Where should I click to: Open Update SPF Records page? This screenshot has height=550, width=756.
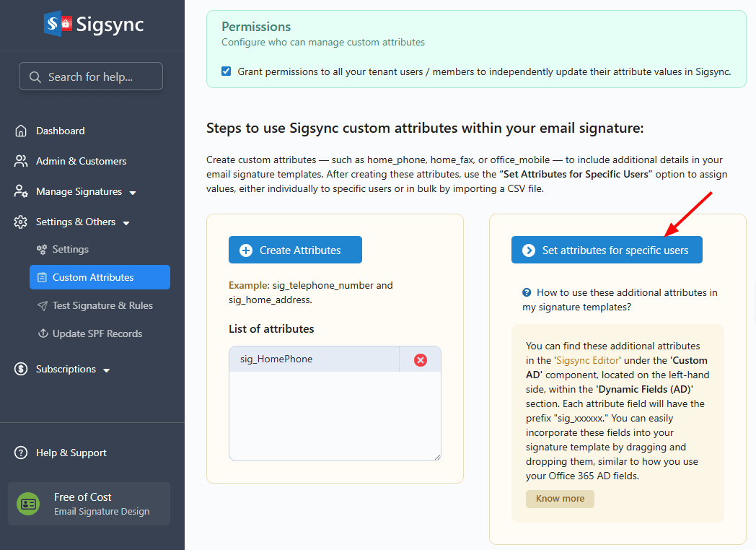pos(97,333)
